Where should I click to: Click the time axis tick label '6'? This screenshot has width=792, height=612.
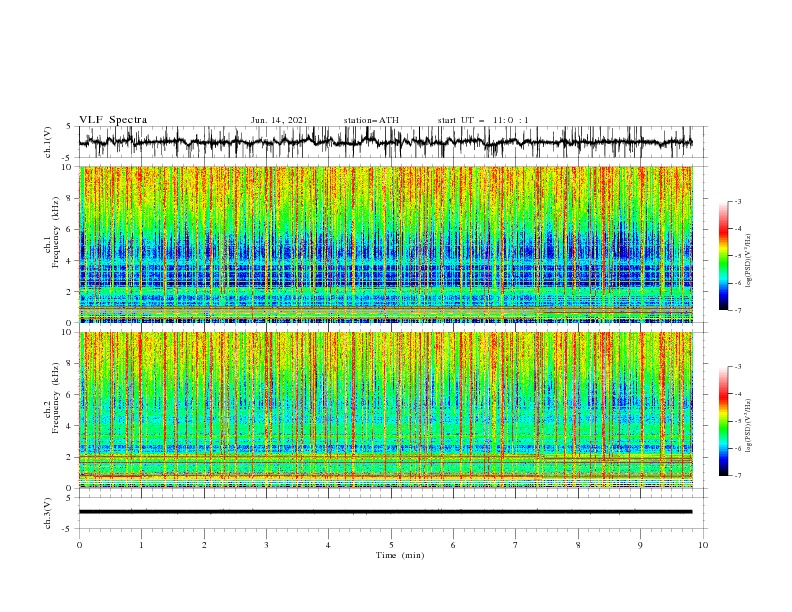click(453, 545)
